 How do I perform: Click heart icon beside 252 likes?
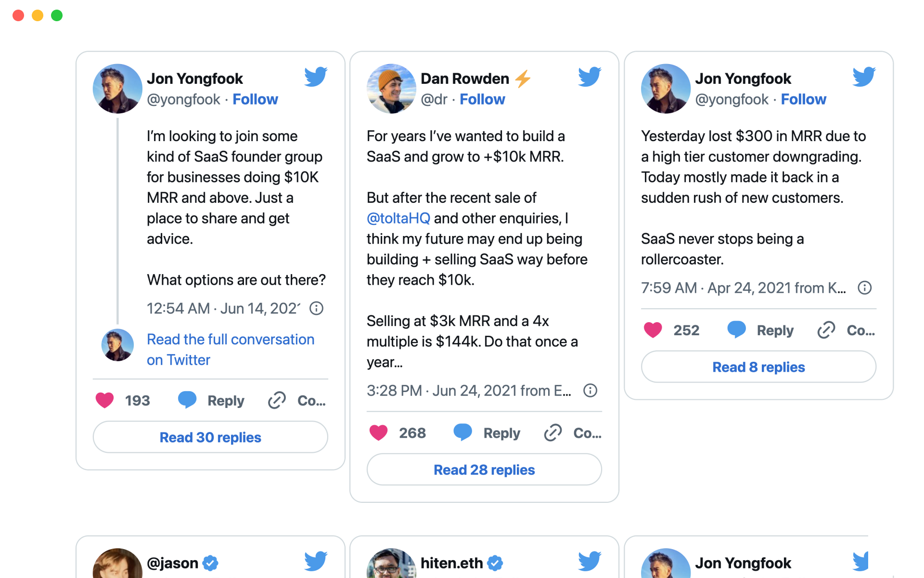point(653,330)
